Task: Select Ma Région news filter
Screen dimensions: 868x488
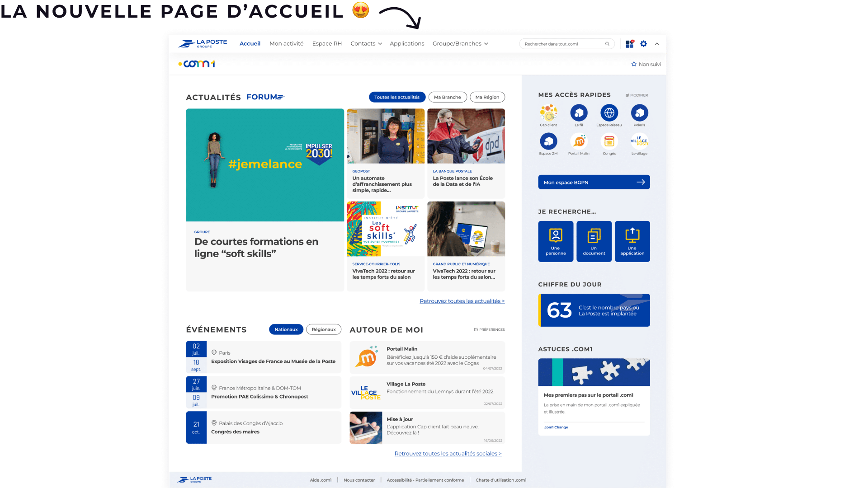Action: coord(487,97)
